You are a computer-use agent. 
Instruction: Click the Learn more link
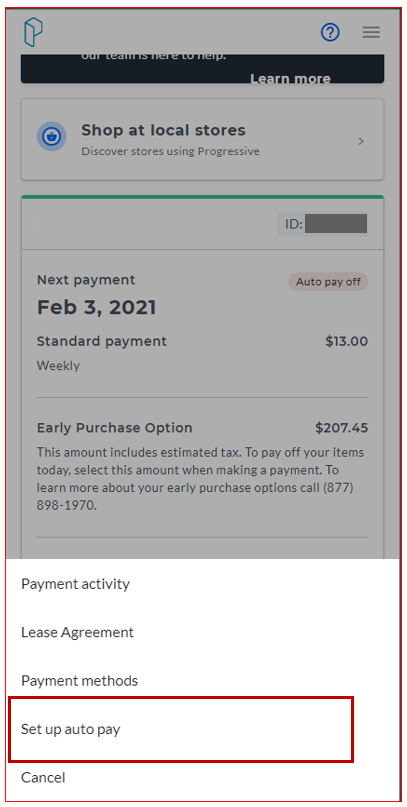290,79
